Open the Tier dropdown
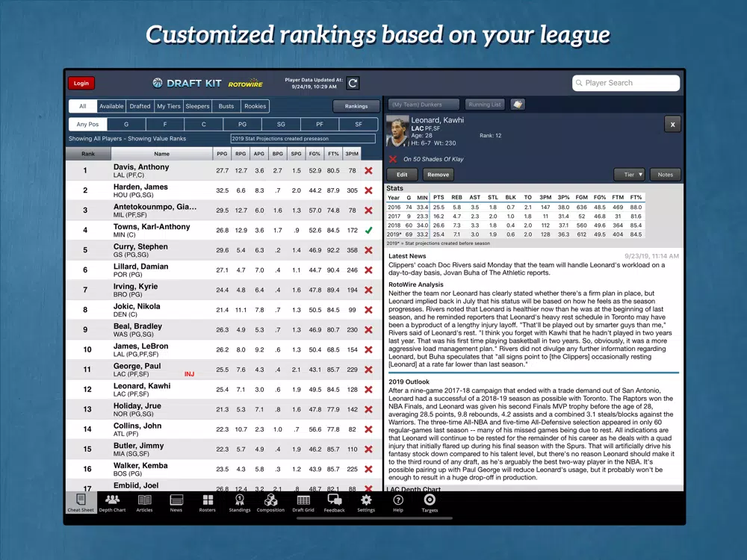The width and height of the screenshot is (747, 560). coord(629,175)
